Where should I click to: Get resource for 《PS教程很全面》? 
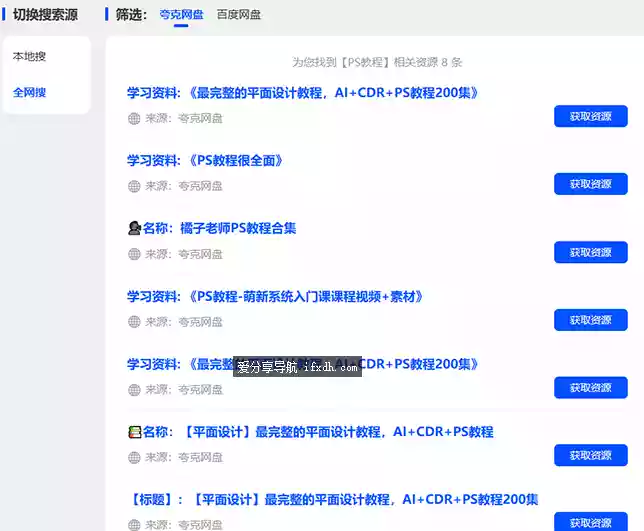point(591,184)
